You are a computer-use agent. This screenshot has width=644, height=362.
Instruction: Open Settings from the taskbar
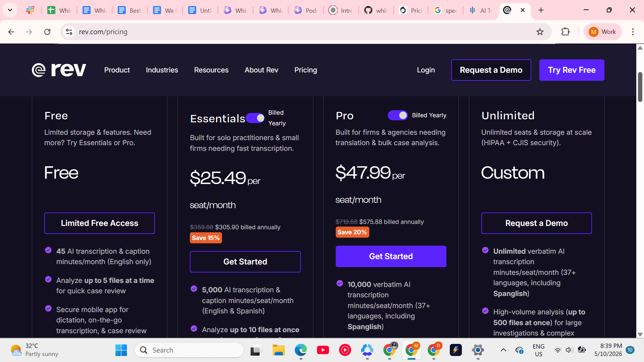pos(478,350)
